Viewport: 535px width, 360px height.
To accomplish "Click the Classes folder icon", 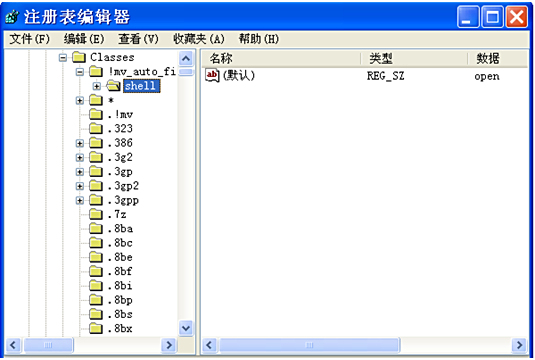I will (x=79, y=57).
